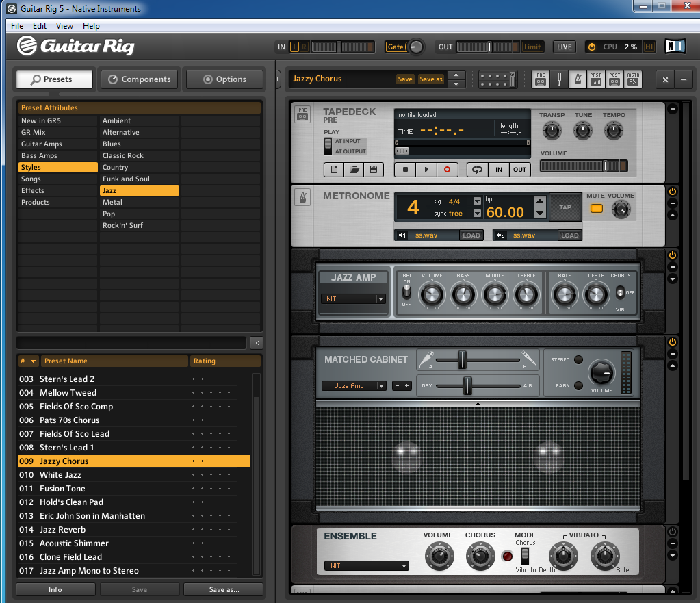Save Tapedeck recording with disk icon
This screenshot has width=700, height=603.
(373, 169)
